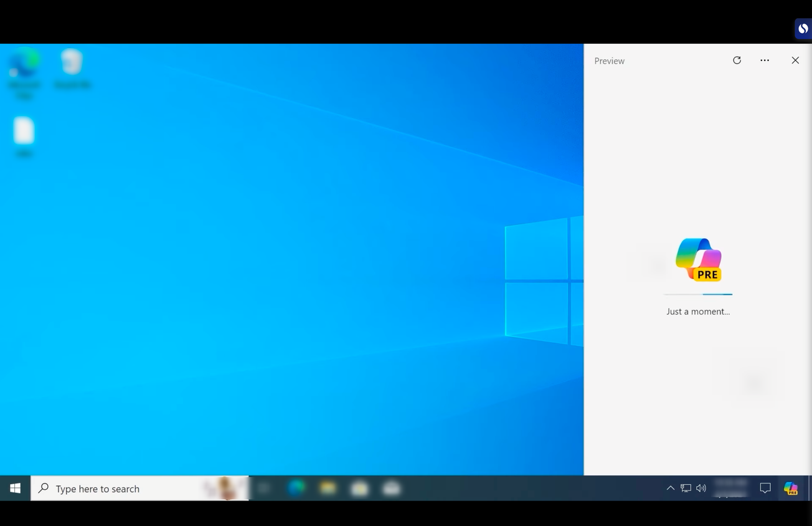Click the loading progress bar
The image size is (812, 526).
[x=698, y=294]
